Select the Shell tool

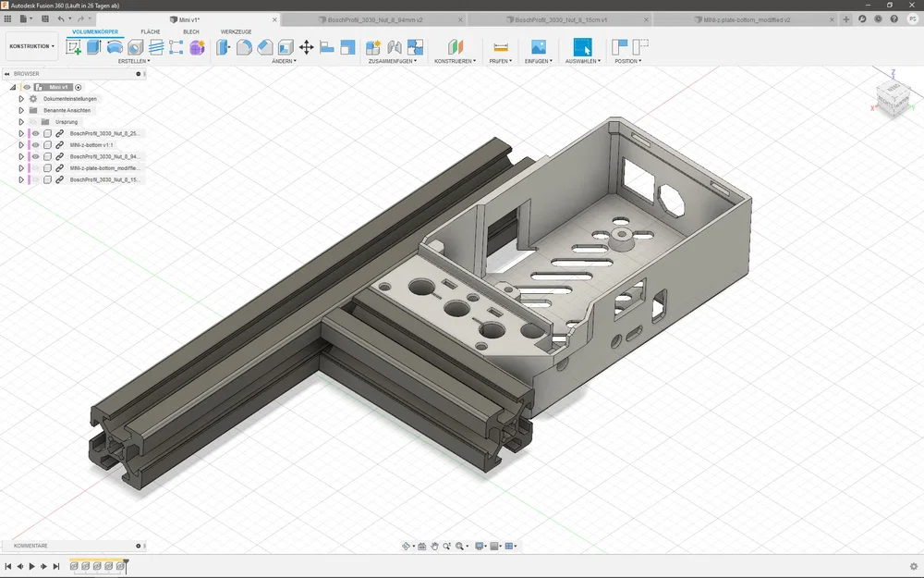286,47
